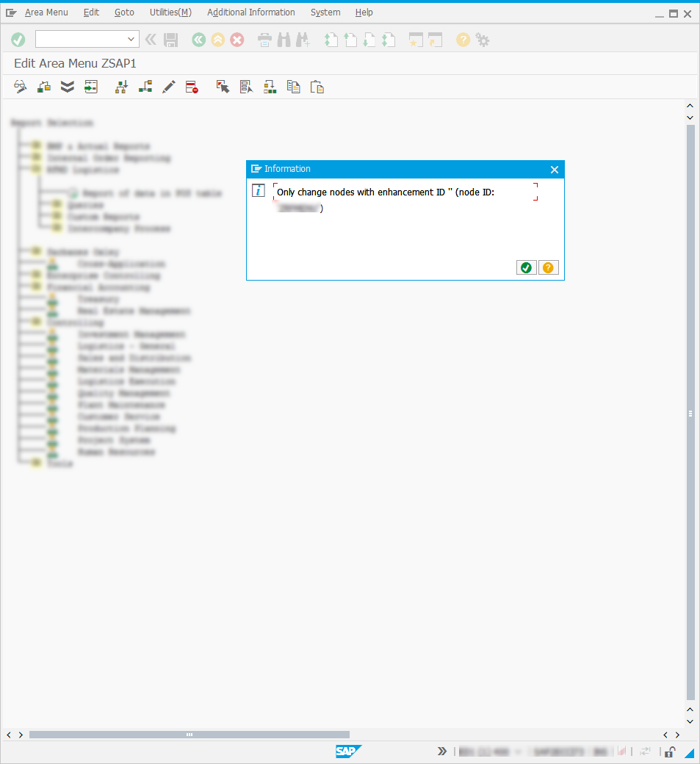Screen dimensions: 700x764
Task: Click the "Edit Area Menu ZSAP1" title
Action: click(75, 63)
